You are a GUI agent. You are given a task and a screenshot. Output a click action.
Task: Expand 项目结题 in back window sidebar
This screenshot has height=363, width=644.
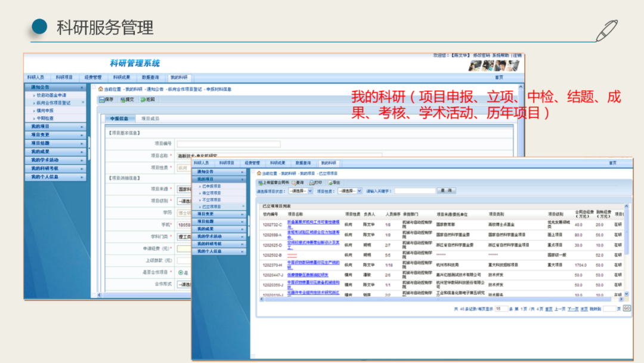pos(55,143)
